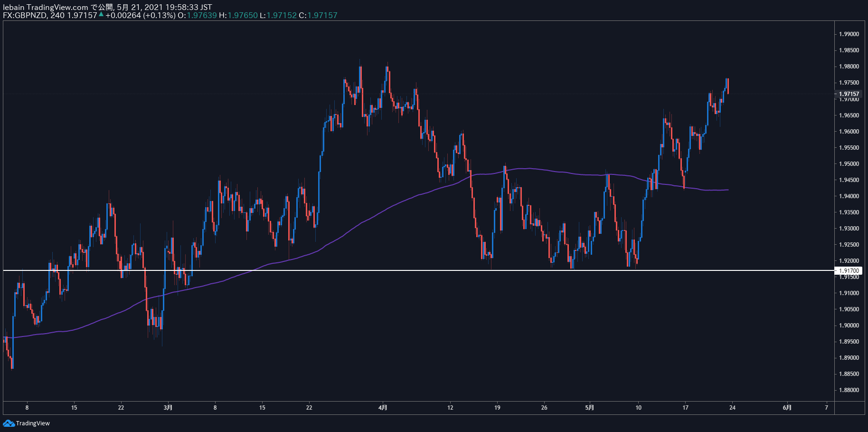
Task: Click the low value L:1.97152
Action: point(278,15)
